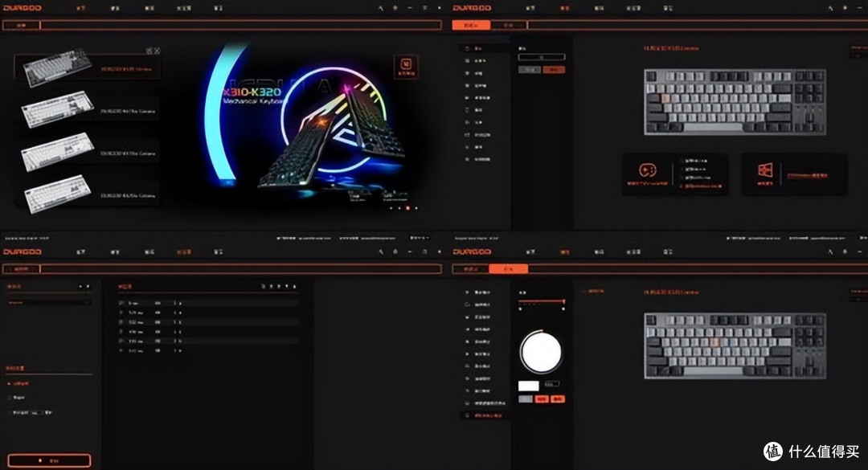Choose the second keyboard in device list

90,110
